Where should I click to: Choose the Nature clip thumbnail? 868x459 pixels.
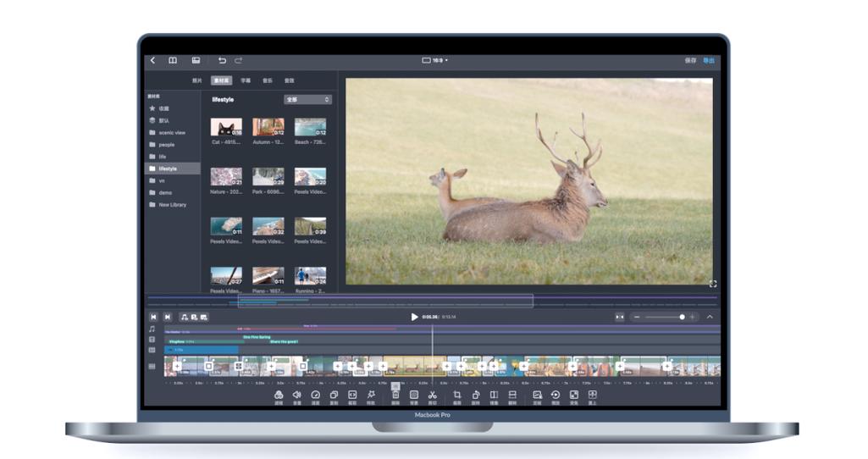(x=226, y=177)
